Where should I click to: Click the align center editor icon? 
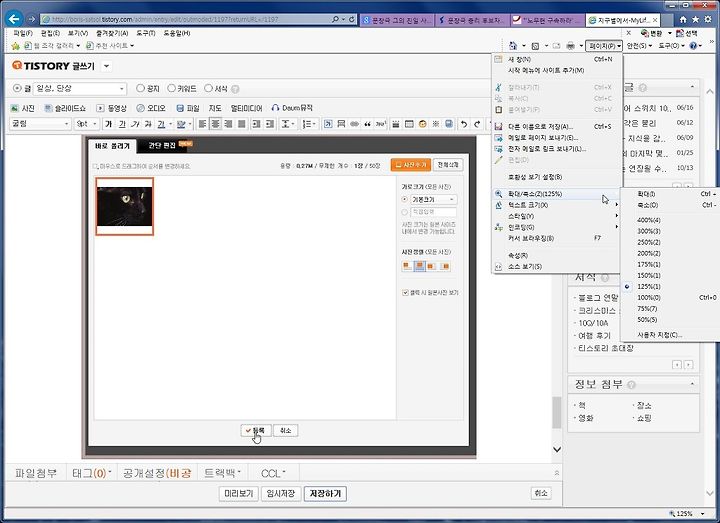click(x=215, y=124)
